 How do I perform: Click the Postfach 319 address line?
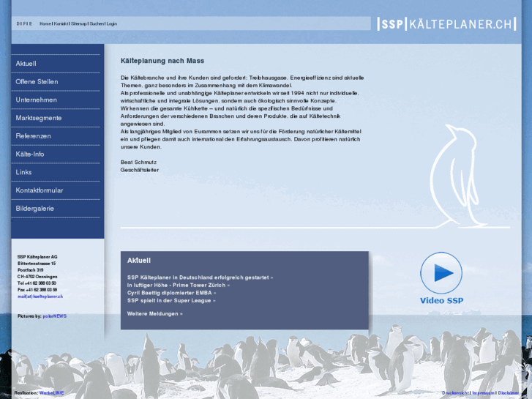click(30, 270)
